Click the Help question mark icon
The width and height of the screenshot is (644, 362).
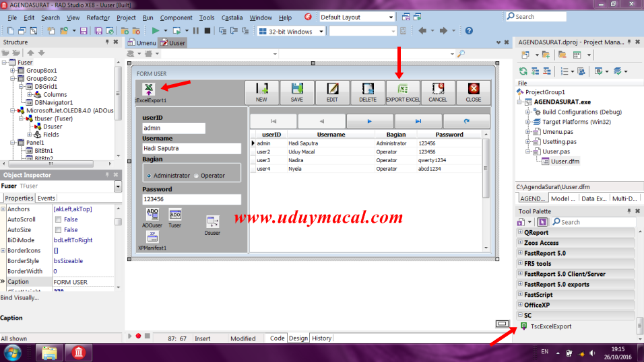tap(469, 31)
